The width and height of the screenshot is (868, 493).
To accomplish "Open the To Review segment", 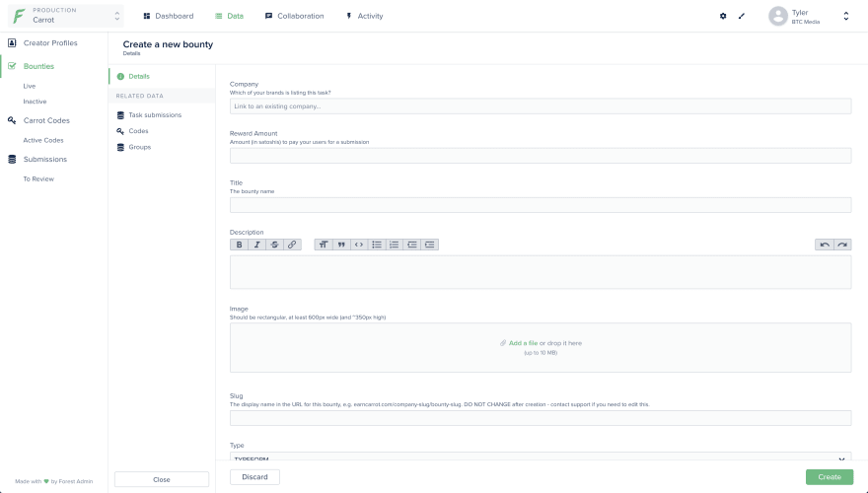I will tap(38, 178).
